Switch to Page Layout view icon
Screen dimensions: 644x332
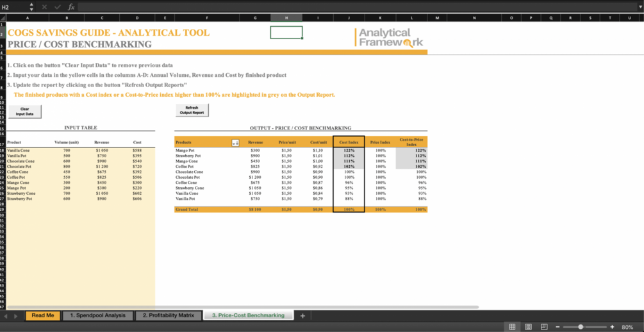tap(529, 327)
